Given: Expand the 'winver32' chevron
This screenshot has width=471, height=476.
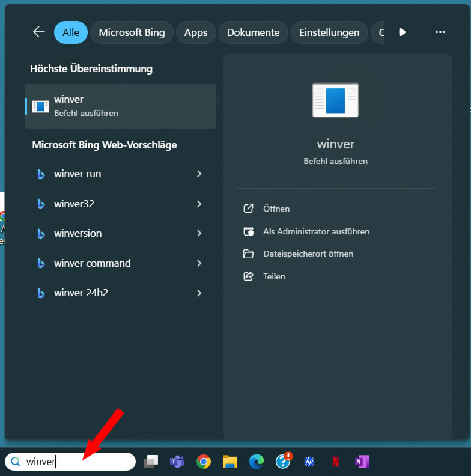Looking at the screenshot, I should pos(199,204).
